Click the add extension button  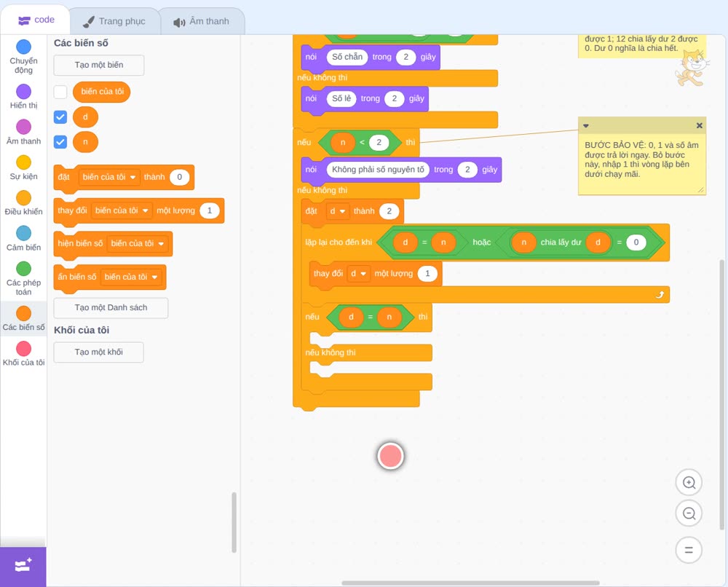click(x=23, y=567)
